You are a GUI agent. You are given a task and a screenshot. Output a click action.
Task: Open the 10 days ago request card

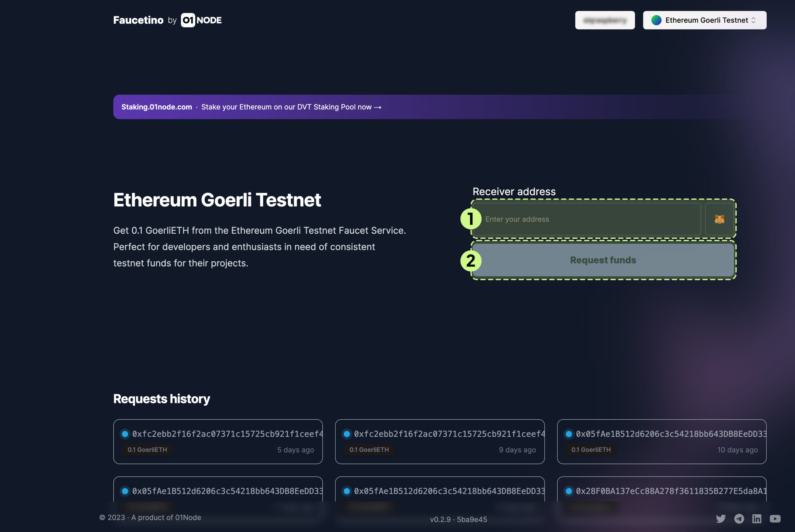point(661,441)
